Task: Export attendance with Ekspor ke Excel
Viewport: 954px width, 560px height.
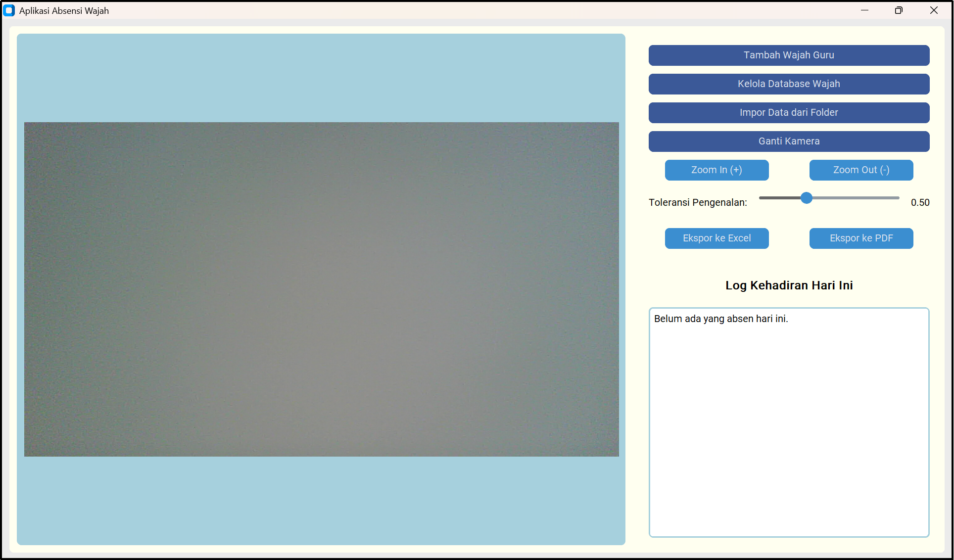Action: (716, 238)
